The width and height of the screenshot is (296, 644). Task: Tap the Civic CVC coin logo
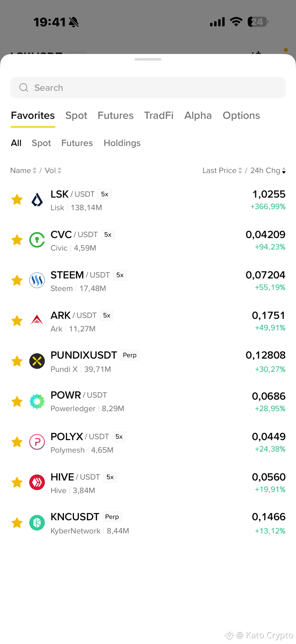(37, 240)
